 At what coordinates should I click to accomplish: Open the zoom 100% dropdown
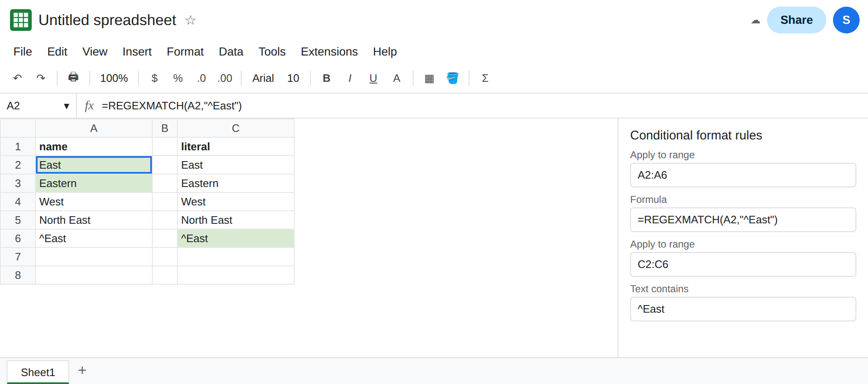coord(114,78)
